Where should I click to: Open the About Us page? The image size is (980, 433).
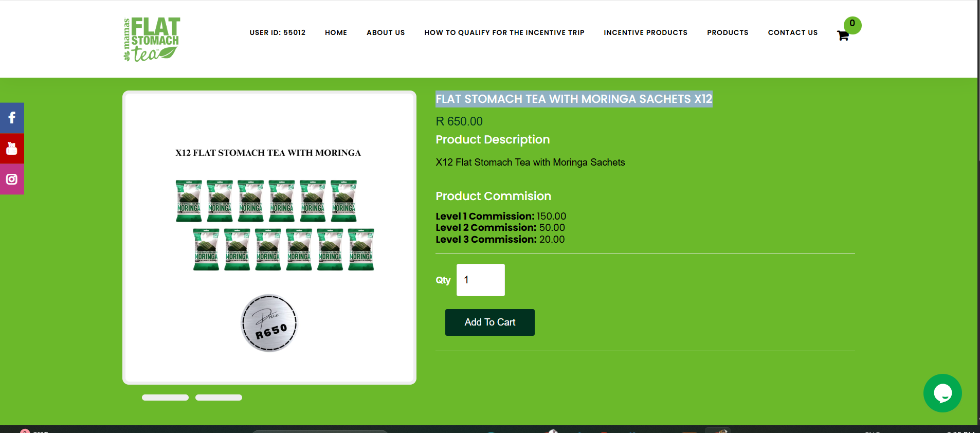pos(386,32)
